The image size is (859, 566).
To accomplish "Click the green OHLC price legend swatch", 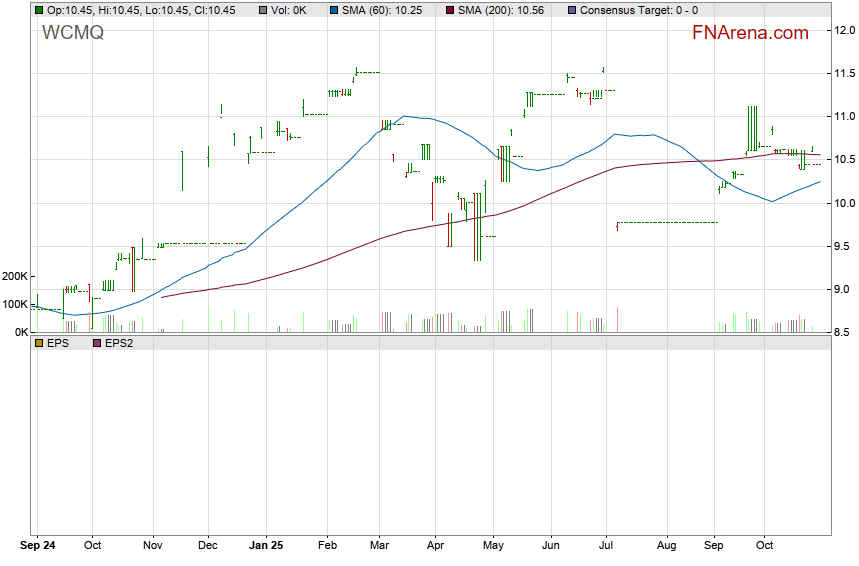I will pos(38,10).
